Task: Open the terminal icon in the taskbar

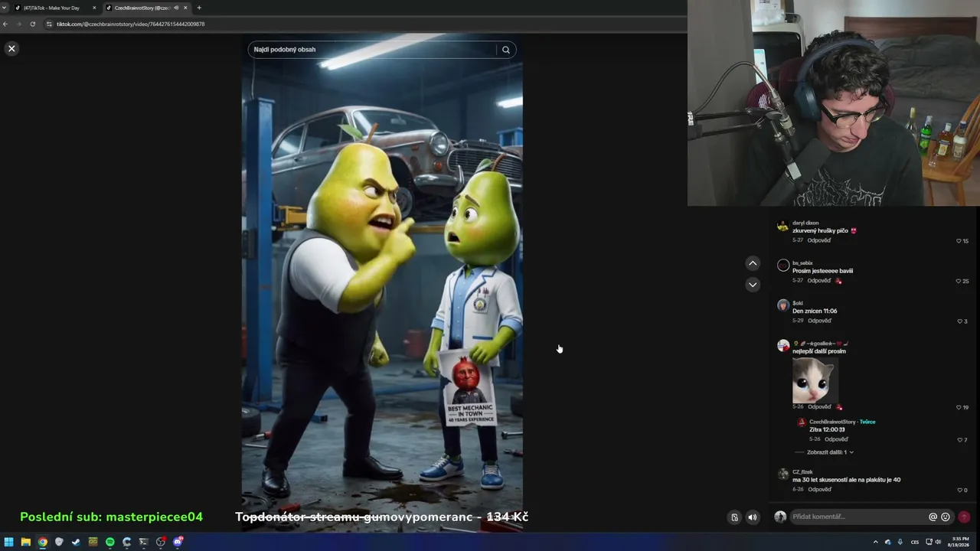Action: pyautogui.click(x=144, y=542)
